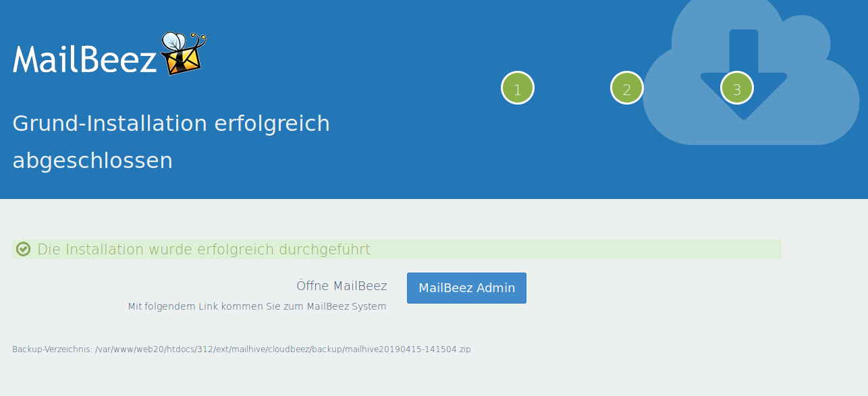Click the green success checkmark icon
This screenshot has height=396, width=868.
pyautogui.click(x=24, y=250)
